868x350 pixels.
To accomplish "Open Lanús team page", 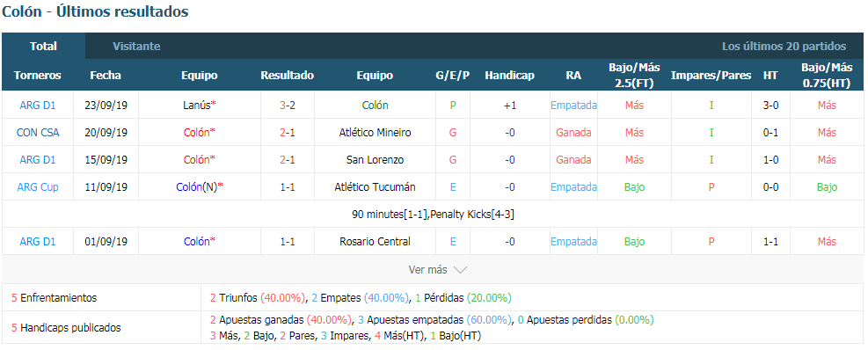I will (196, 106).
